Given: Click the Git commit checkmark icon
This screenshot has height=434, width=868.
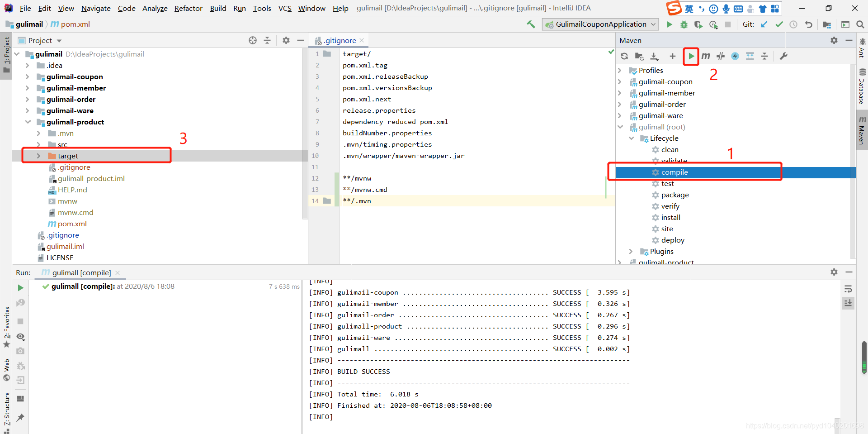Looking at the screenshot, I should click(779, 24).
